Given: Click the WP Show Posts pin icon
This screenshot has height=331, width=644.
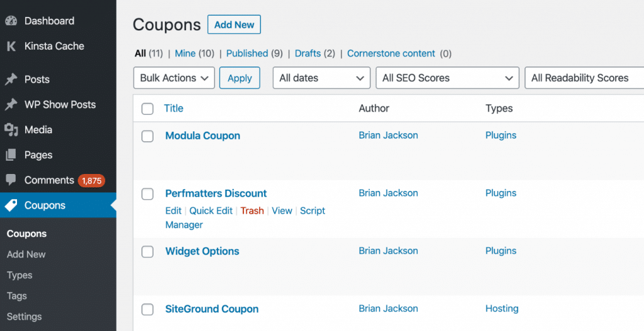Looking at the screenshot, I should [x=11, y=105].
